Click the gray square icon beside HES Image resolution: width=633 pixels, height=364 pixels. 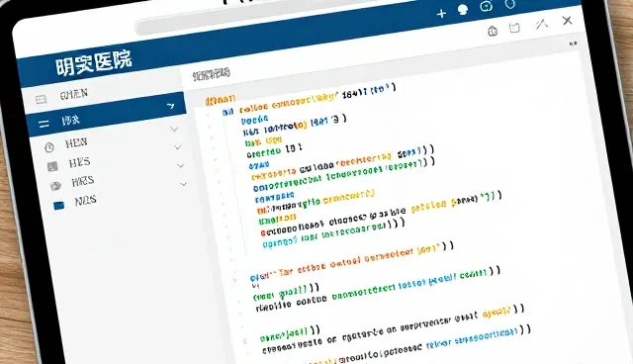(52, 166)
